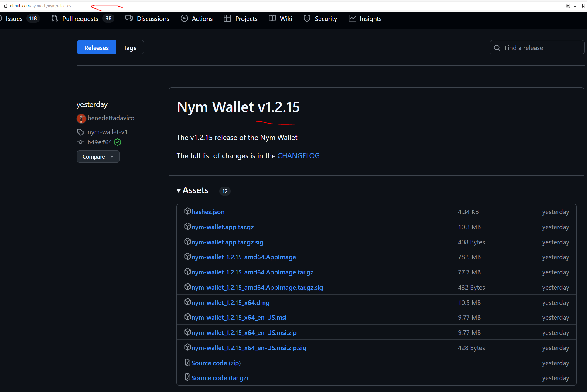This screenshot has width=587, height=392.
Task: Download nym-wallet_1.2.15_amd64.AppImage.tar.gz
Action: pyautogui.click(x=252, y=272)
